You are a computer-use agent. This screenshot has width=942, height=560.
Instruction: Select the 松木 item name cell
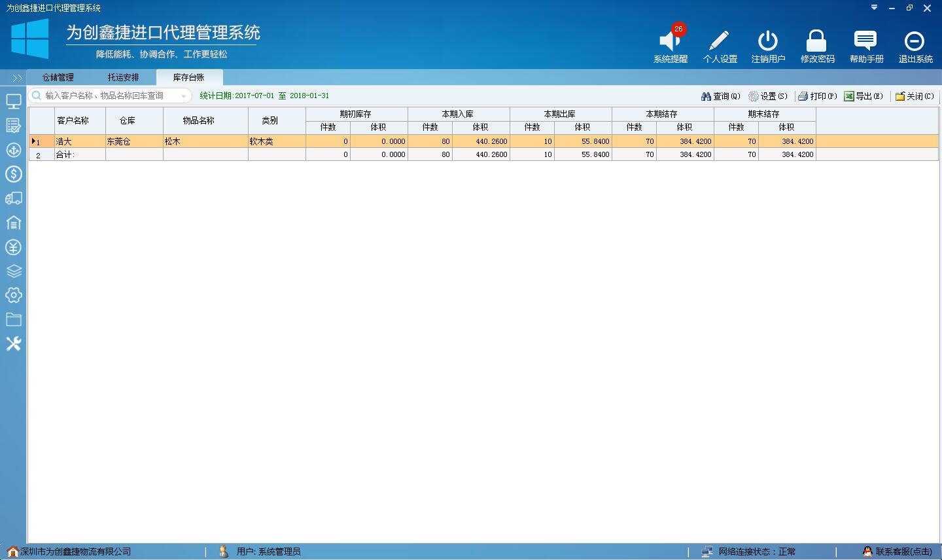[205, 141]
